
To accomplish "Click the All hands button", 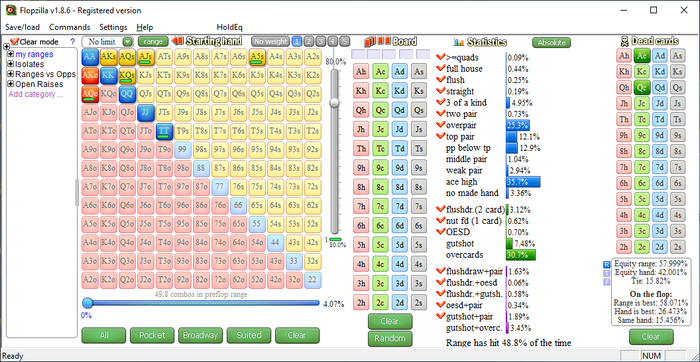I will [x=104, y=335].
